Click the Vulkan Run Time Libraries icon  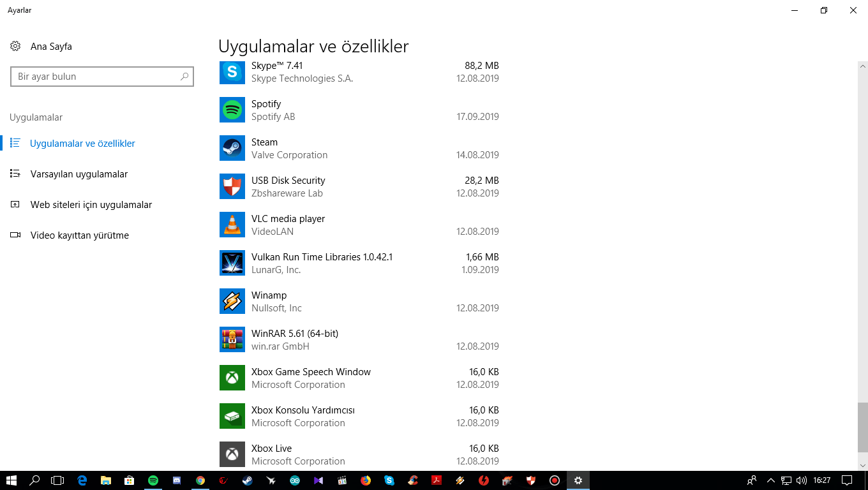coord(232,263)
